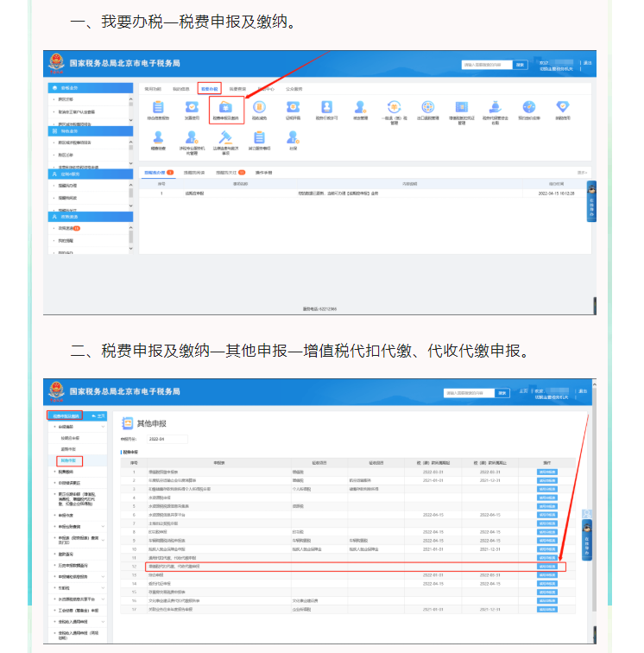
Task: Click tax bureau emblem logo in step one screenshot
Action: tap(56, 63)
